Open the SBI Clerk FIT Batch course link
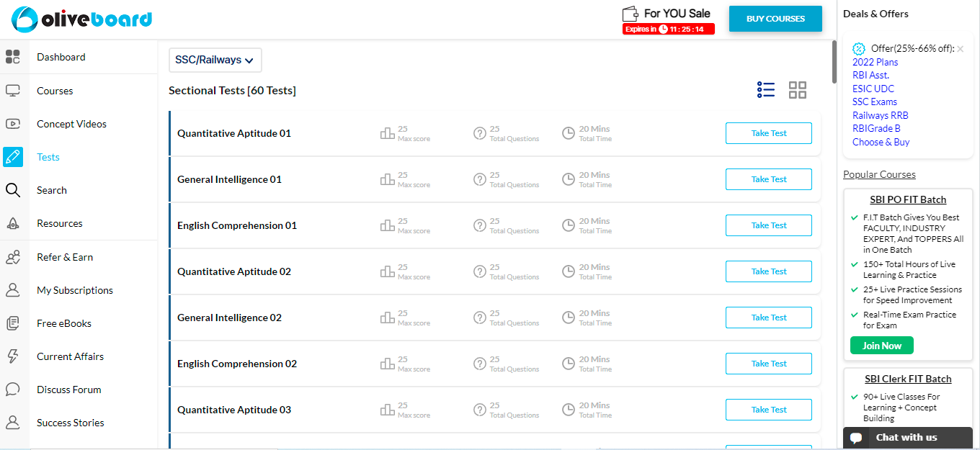The width and height of the screenshot is (980, 450). pyautogui.click(x=908, y=379)
